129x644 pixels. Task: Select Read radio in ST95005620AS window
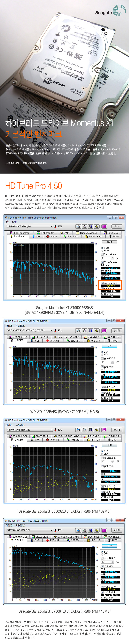(x=102, y=248)
